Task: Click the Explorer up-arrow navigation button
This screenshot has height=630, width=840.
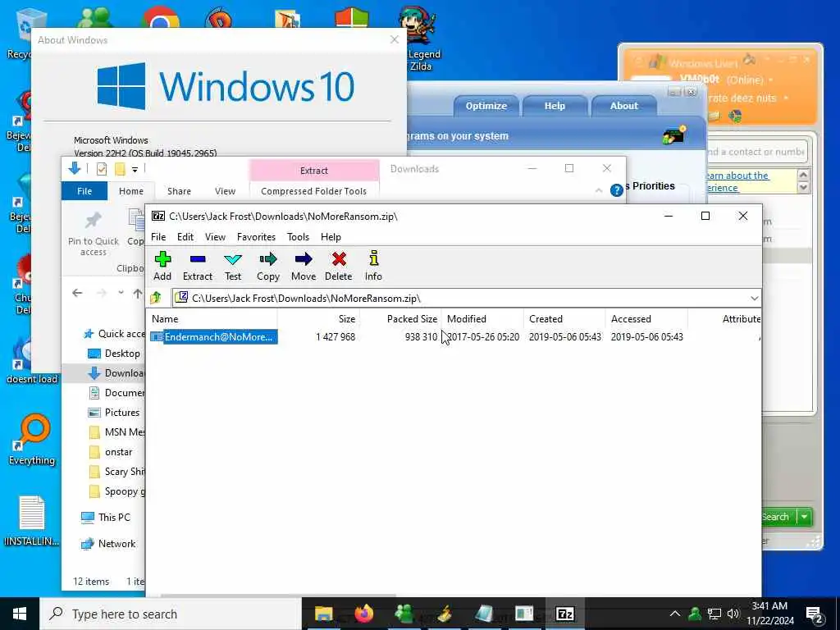Action: coord(138,293)
